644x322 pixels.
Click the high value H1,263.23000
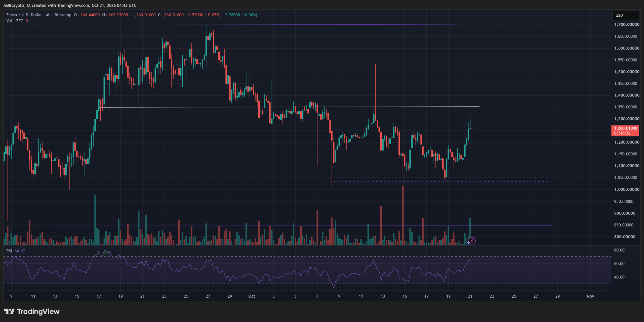(x=115, y=15)
